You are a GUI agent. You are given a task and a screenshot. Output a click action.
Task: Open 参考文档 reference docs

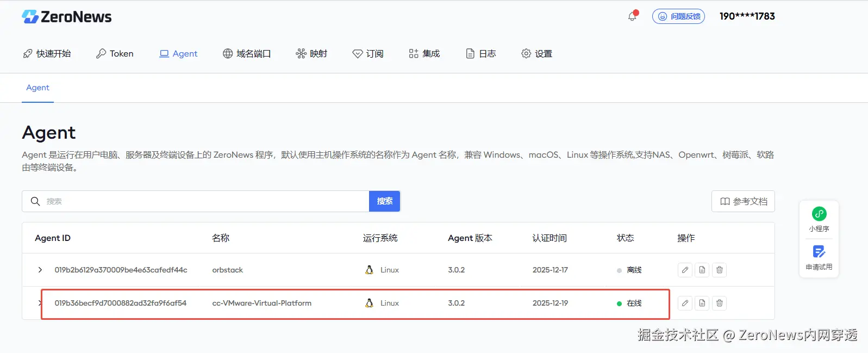pyautogui.click(x=743, y=201)
